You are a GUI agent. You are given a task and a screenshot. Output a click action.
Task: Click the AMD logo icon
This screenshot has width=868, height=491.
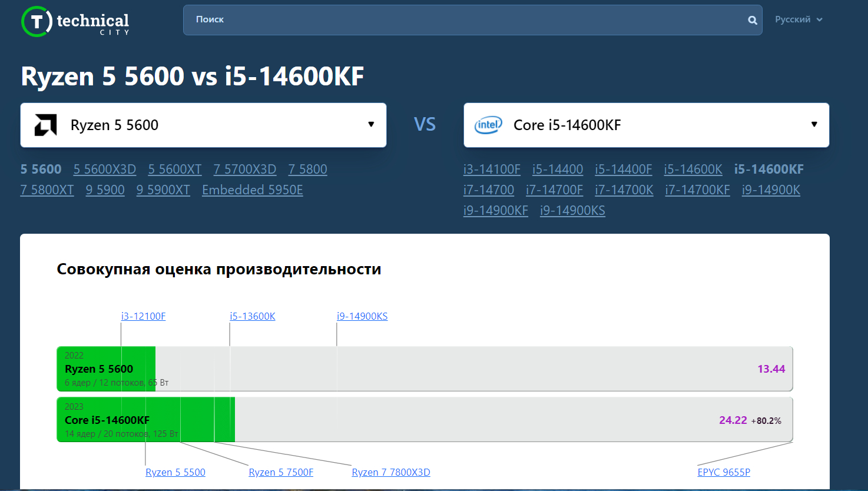point(45,125)
